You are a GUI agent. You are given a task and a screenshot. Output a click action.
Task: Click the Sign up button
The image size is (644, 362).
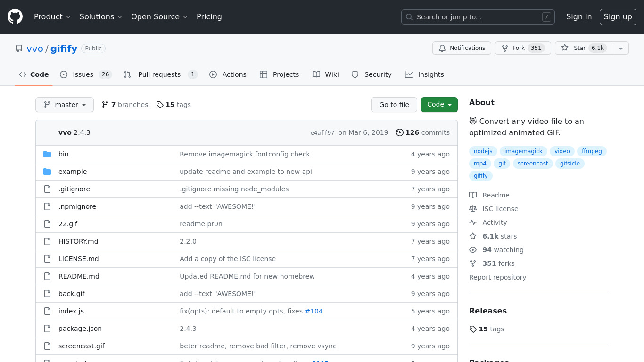coord(618,16)
